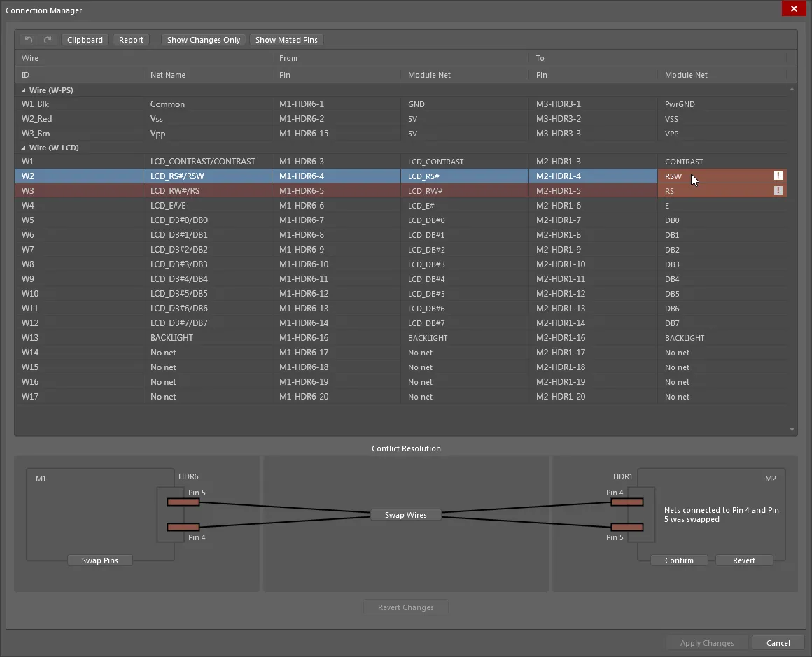The width and height of the screenshot is (812, 657).
Task: Click the Common net name cell
Action: (x=208, y=104)
